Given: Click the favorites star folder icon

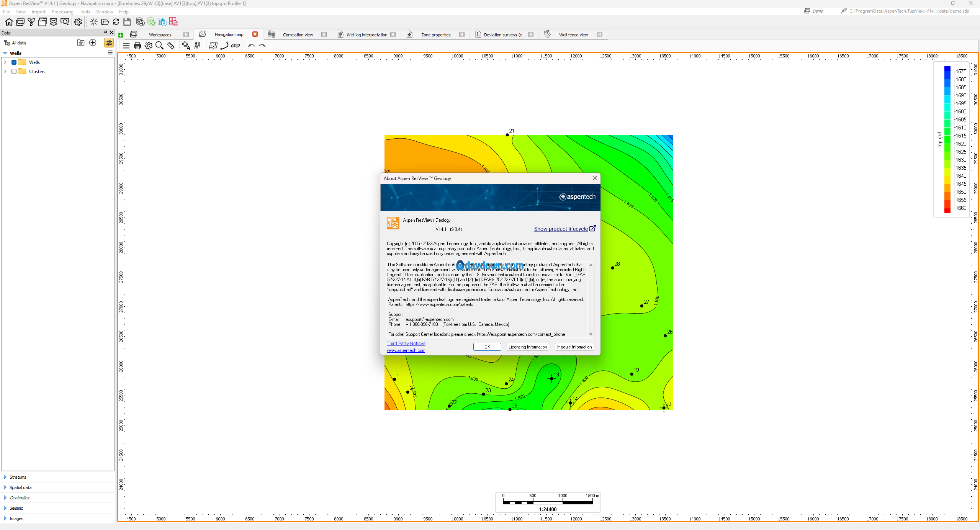Looking at the screenshot, I should [80, 43].
